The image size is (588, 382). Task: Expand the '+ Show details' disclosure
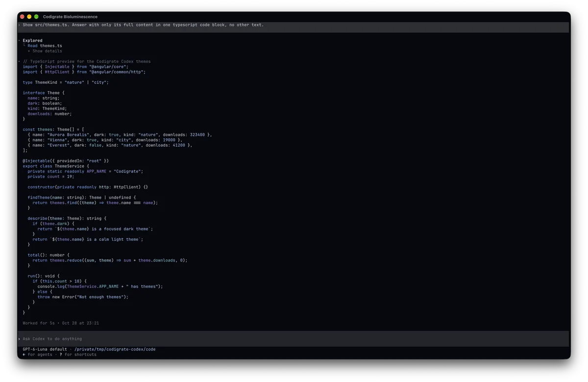(45, 51)
